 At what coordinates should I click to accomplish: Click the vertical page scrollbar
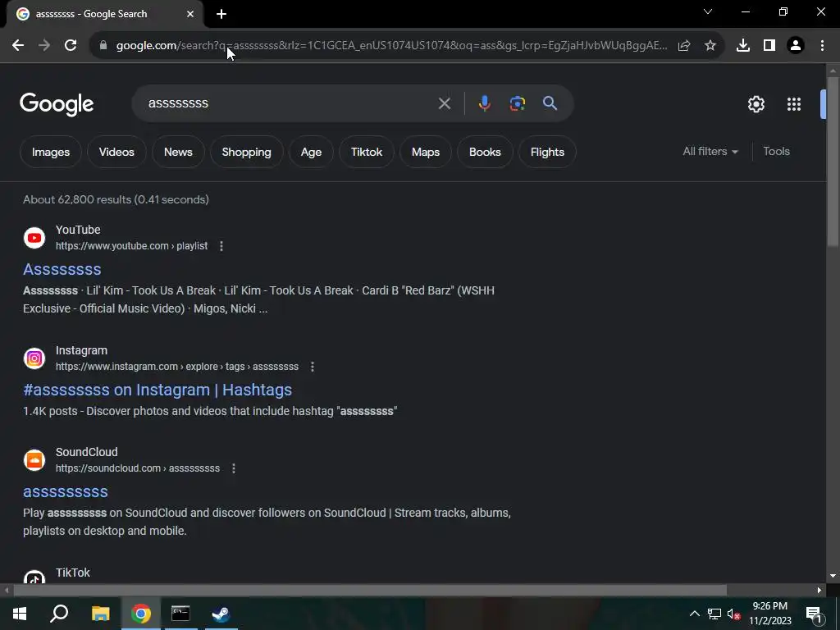(x=833, y=161)
